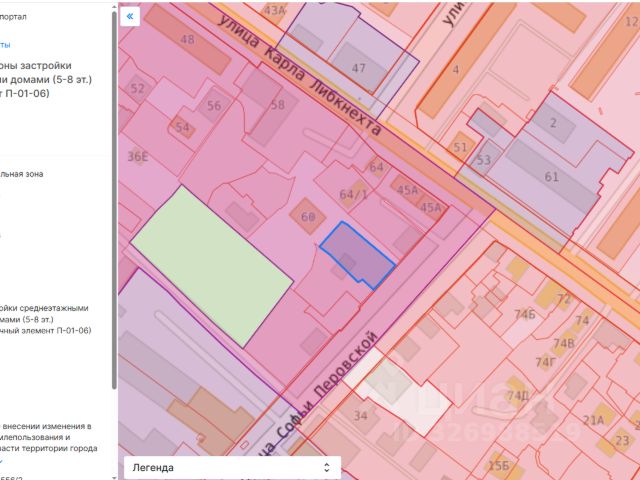
Task: Open the Легенда dropdown
Action: pos(232,467)
